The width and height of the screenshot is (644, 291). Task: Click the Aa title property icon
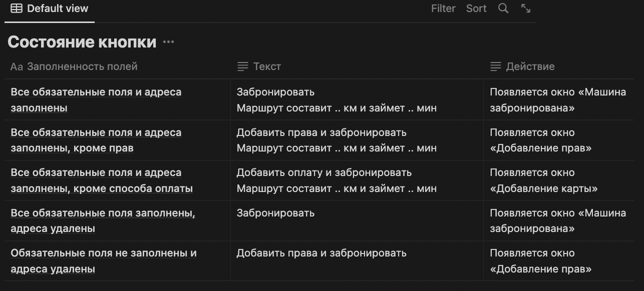point(16,66)
